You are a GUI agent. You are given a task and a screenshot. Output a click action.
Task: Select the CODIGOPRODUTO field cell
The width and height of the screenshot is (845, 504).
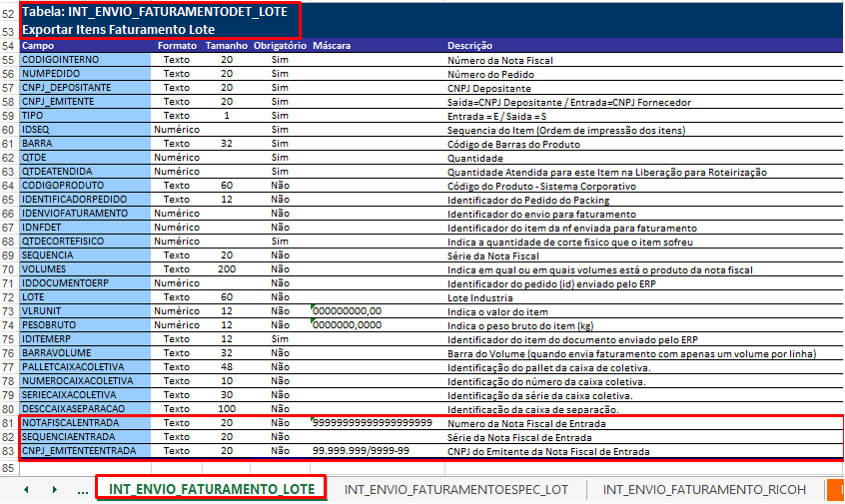coord(86,186)
